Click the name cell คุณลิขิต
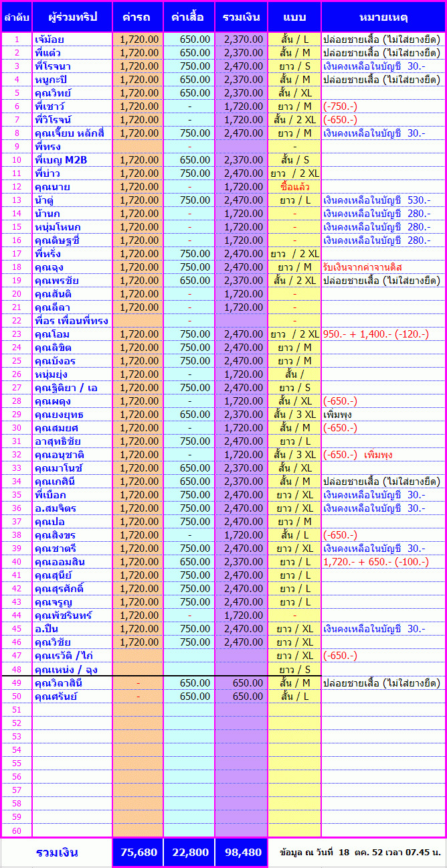The width and height of the screenshot is (447, 868). pyautogui.click(x=72, y=347)
